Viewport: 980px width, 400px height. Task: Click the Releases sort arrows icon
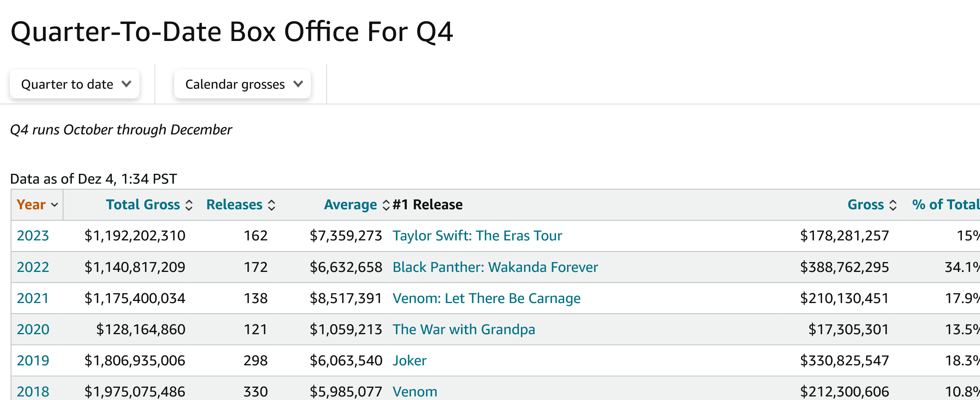[271, 205]
